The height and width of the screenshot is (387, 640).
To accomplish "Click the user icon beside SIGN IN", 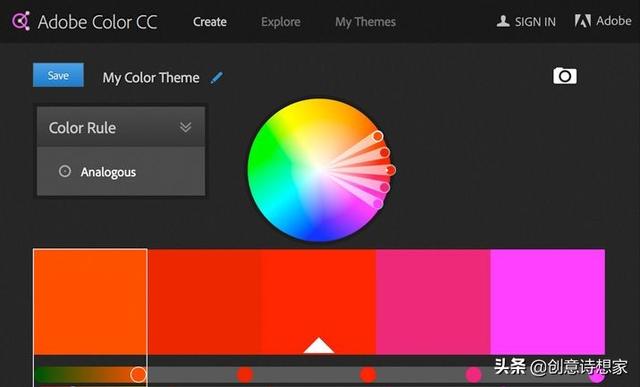I will (503, 21).
